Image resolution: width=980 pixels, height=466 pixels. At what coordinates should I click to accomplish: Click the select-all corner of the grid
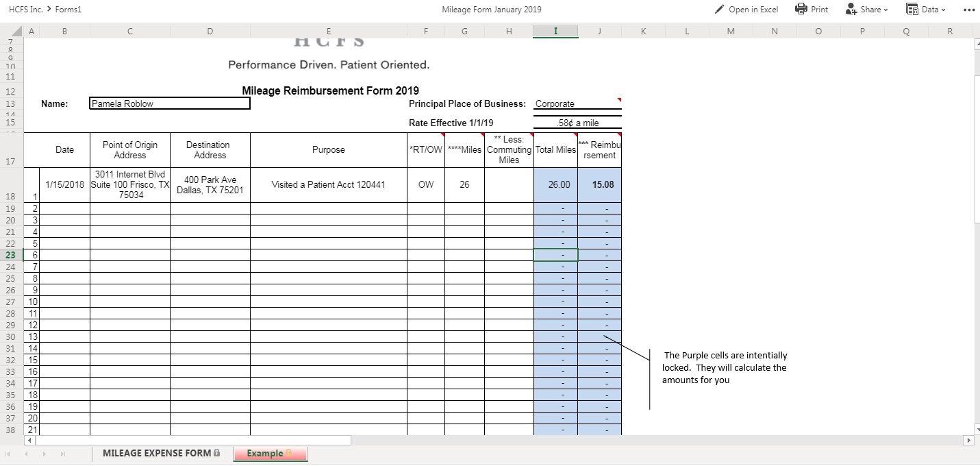(x=12, y=31)
